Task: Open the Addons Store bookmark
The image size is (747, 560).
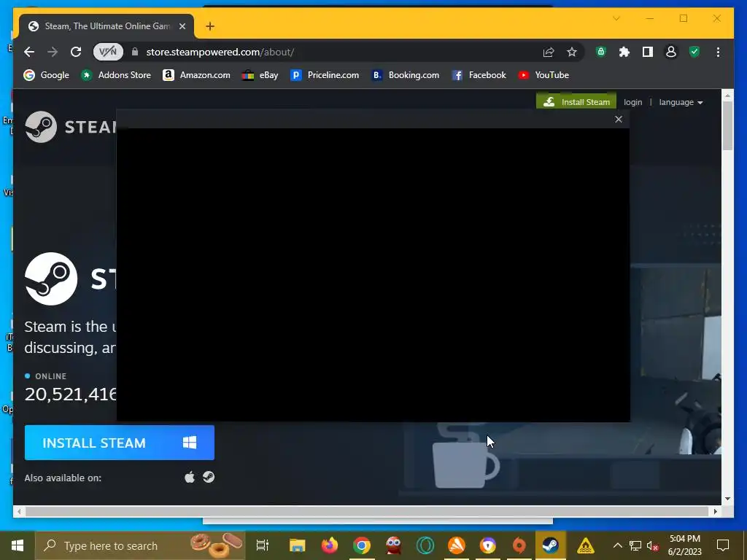Action: tap(116, 75)
